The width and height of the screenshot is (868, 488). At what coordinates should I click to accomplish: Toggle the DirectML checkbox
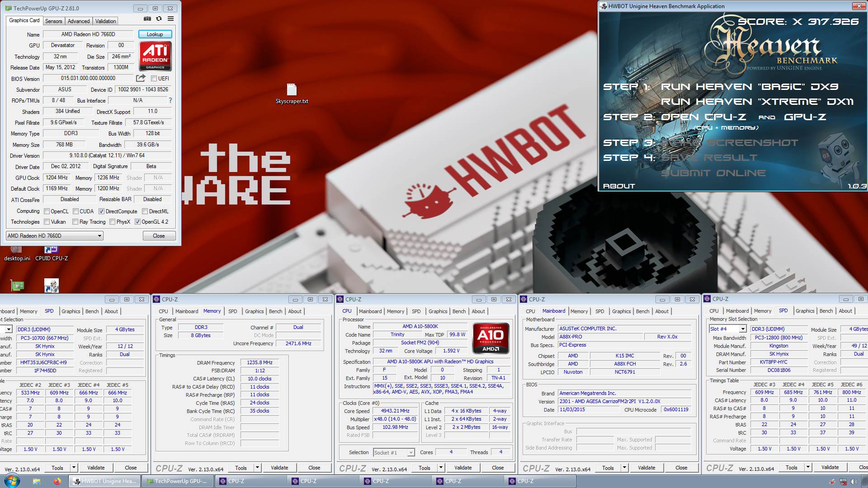pyautogui.click(x=145, y=211)
